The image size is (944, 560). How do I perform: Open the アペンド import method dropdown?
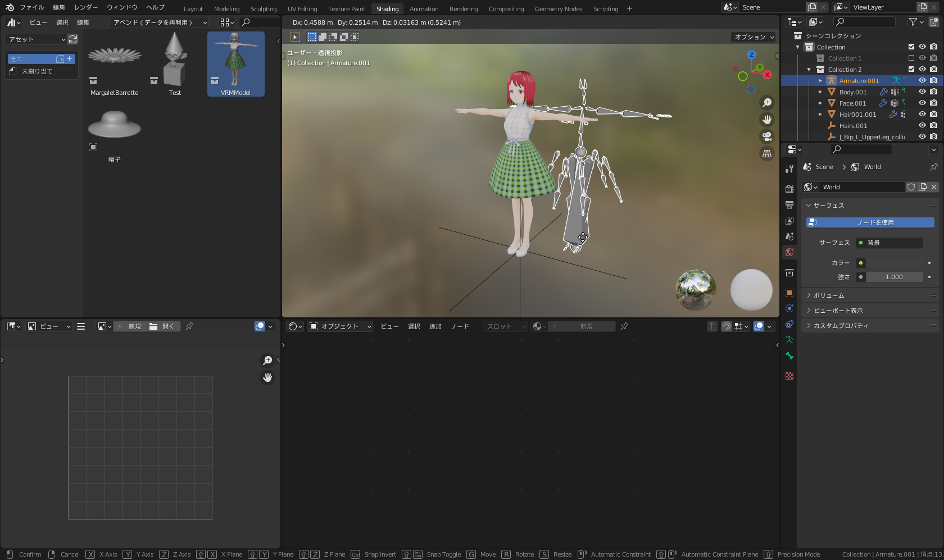(x=160, y=22)
